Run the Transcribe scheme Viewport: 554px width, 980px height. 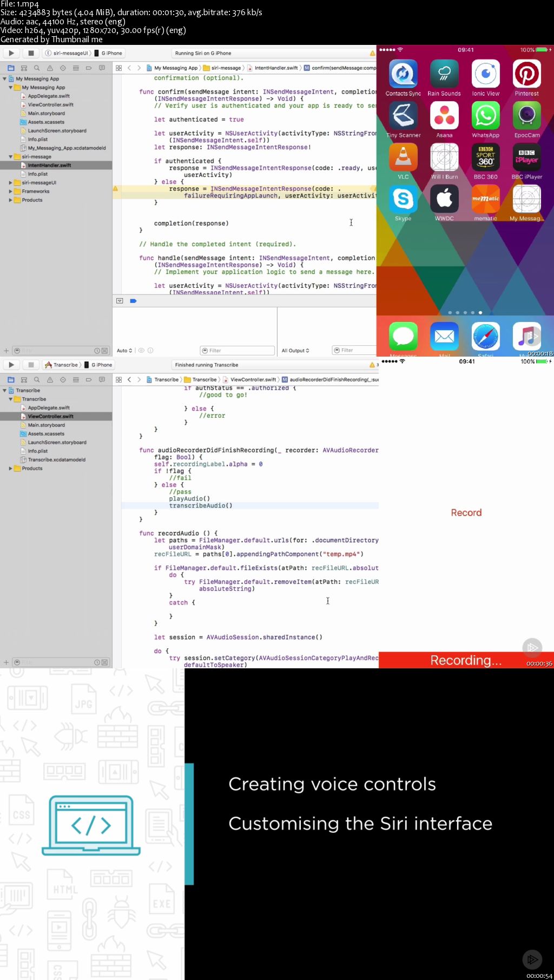(11, 365)
